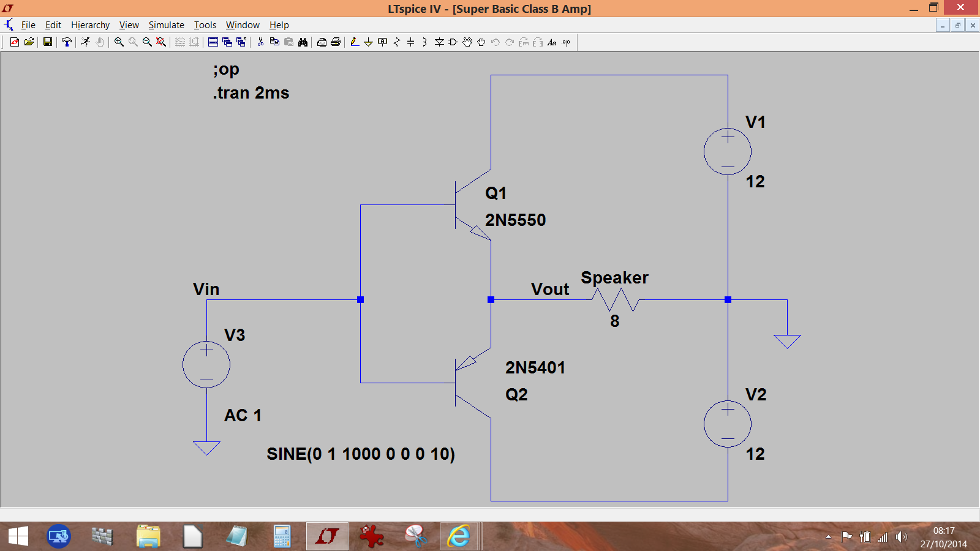Click the V1 voltage source symbol
980x551 pixels.
(x=728, y=152)
